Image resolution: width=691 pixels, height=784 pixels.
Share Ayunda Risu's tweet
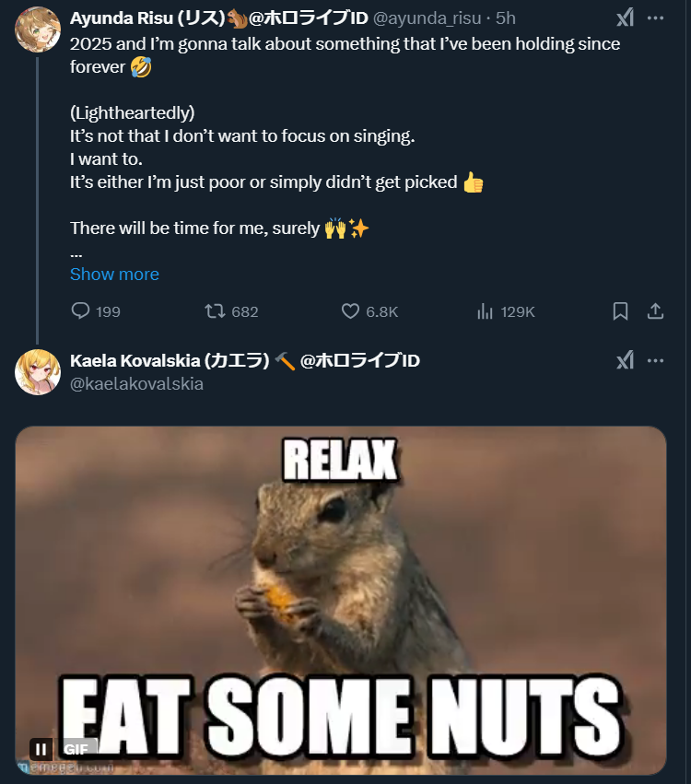[655, 311]
